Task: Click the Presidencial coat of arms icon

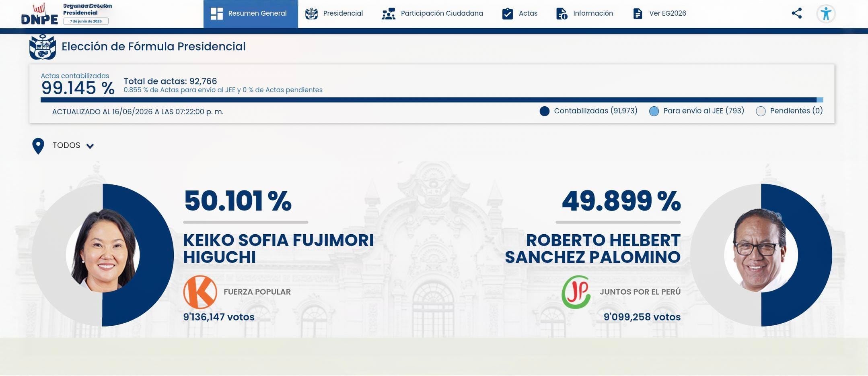Action: (x=311, y=14)
